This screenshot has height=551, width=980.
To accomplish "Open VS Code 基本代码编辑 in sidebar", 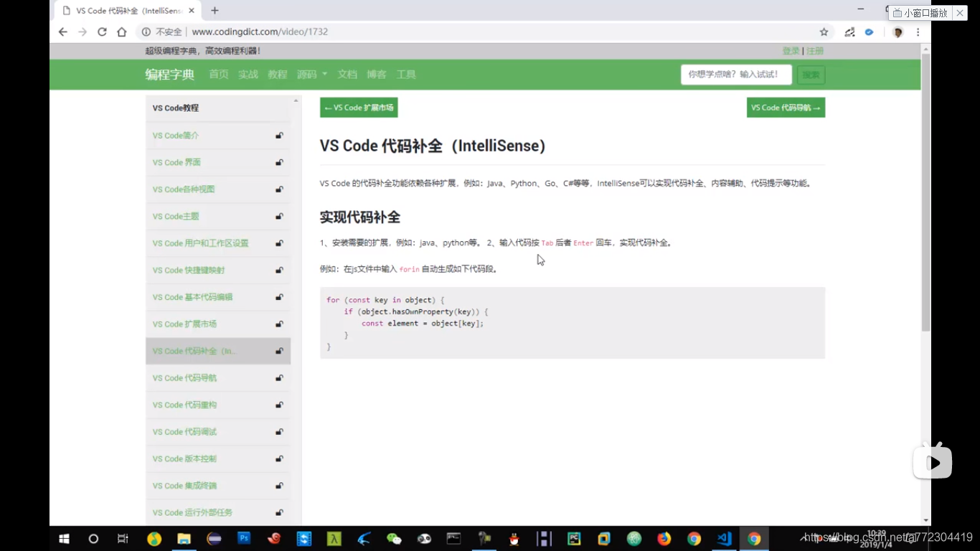I will [218, 297].
